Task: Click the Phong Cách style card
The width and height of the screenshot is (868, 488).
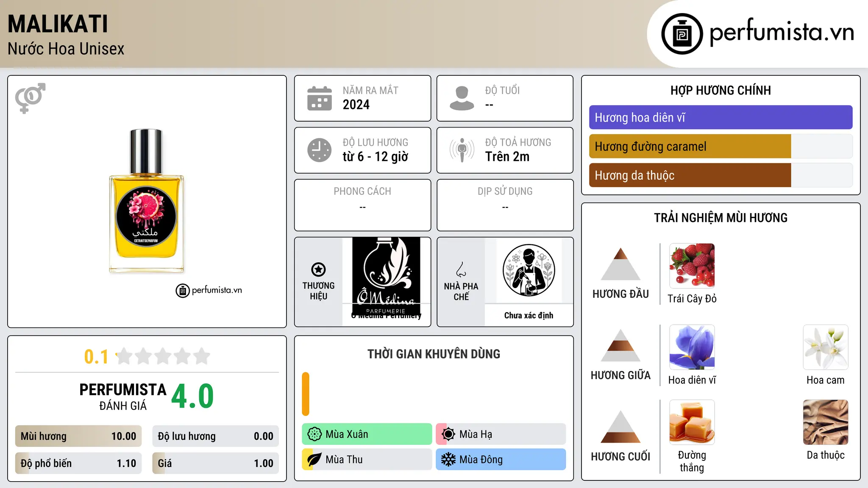Action: 362,205
